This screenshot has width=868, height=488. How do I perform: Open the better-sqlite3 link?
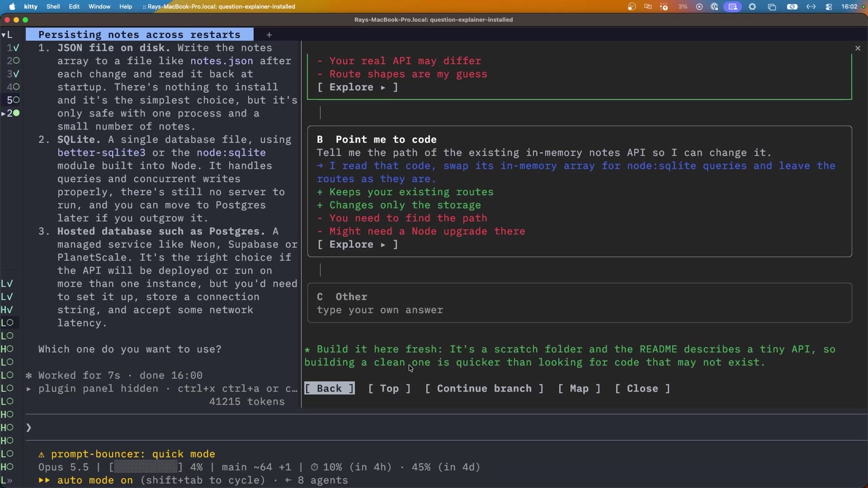tap(101, 153)
